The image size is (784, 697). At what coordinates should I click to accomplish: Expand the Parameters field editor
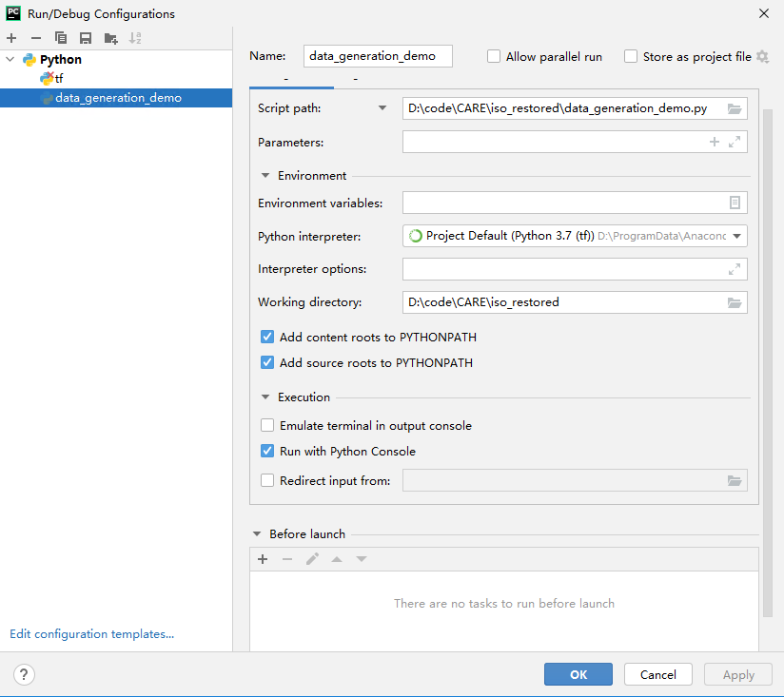734,142
